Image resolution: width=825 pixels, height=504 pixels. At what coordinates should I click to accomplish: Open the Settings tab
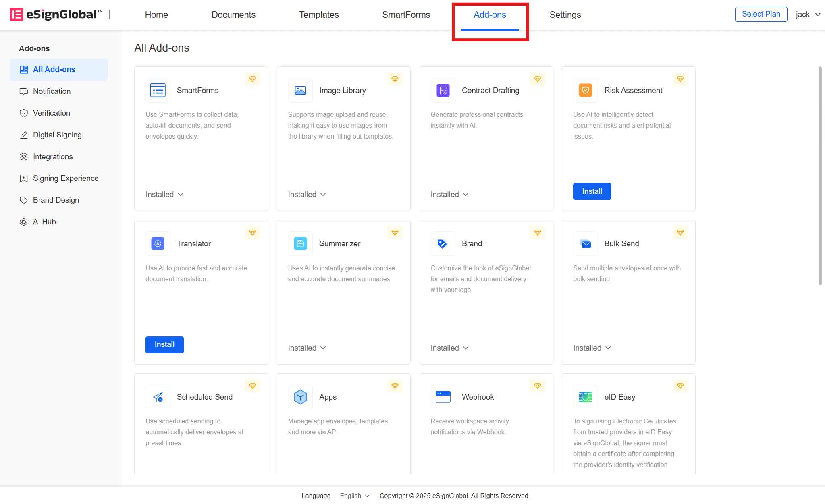(565, 15)
